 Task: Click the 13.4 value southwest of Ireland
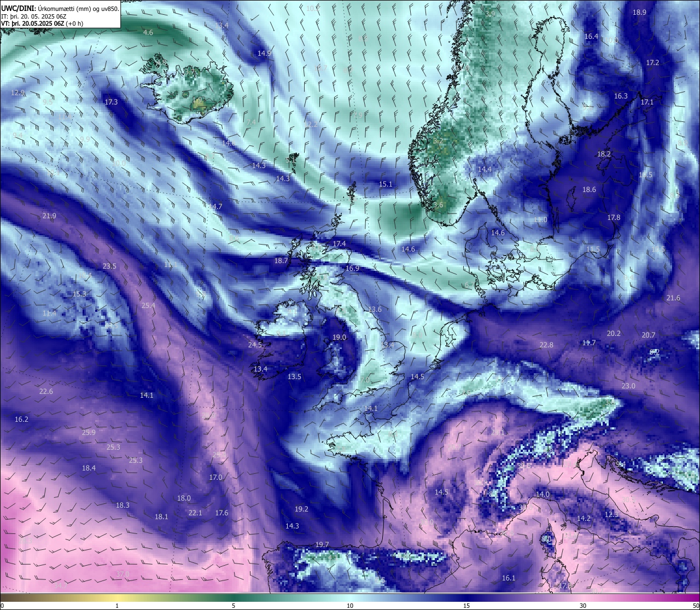pos(260,369)
